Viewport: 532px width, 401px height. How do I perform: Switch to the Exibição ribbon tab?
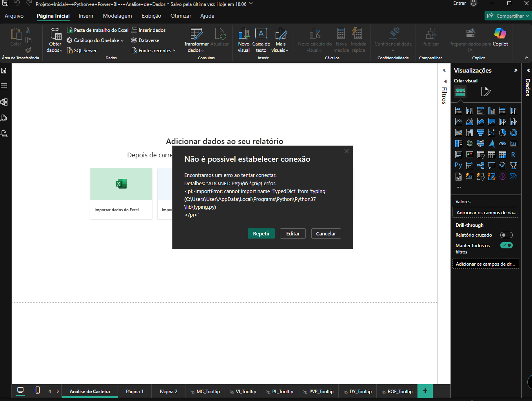[x=151, y=16]
